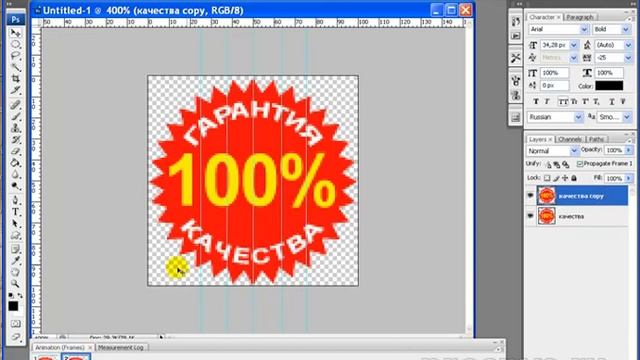
Task: Select the Blur tool
Action: 16,174
